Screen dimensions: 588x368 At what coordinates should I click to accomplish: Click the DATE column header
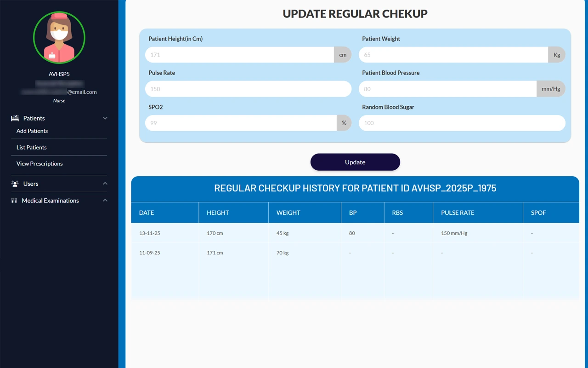[x=147, y=213]
